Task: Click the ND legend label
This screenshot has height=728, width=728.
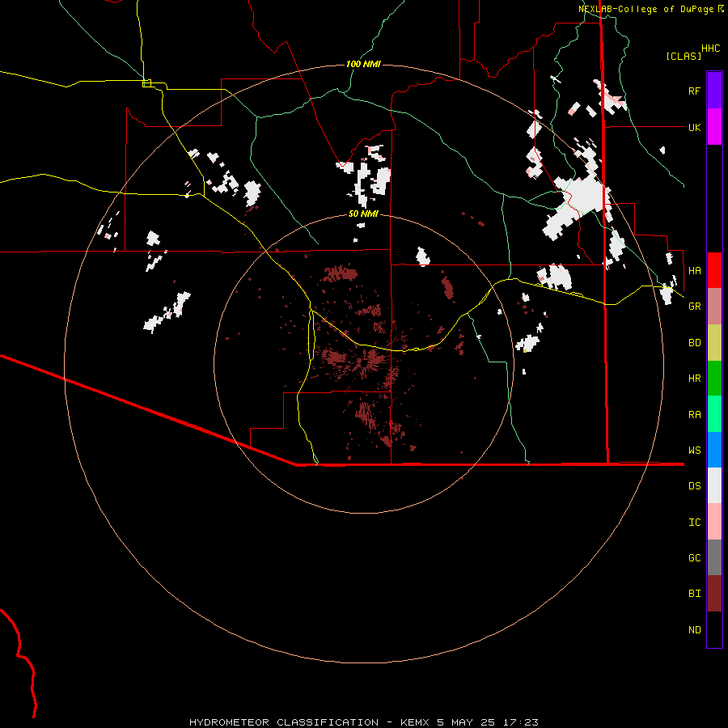Action: 694,630
